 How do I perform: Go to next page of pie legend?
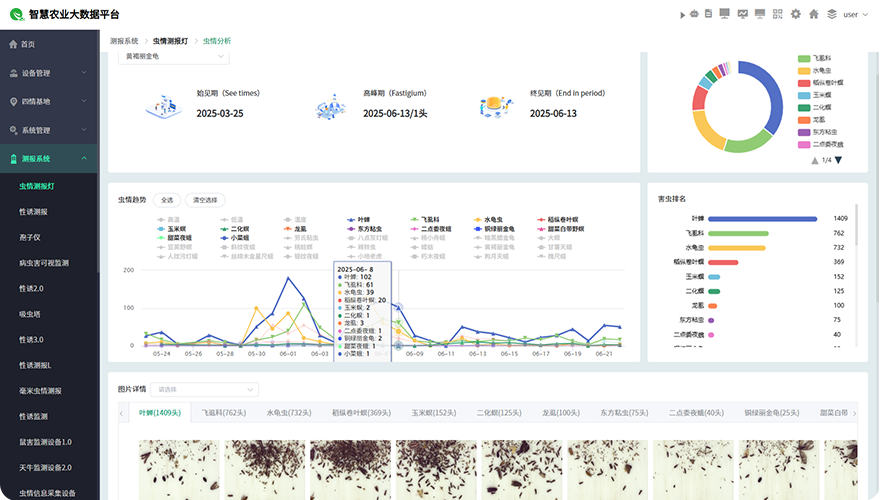pos(838,160)
